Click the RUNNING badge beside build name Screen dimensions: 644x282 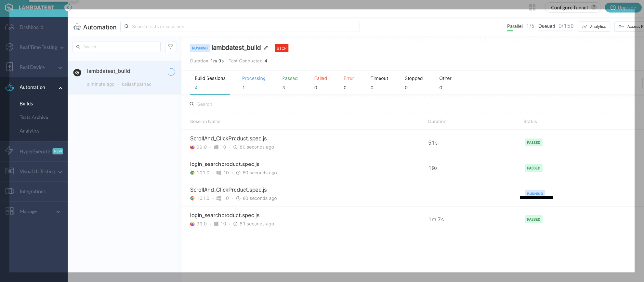pos(200,48)
